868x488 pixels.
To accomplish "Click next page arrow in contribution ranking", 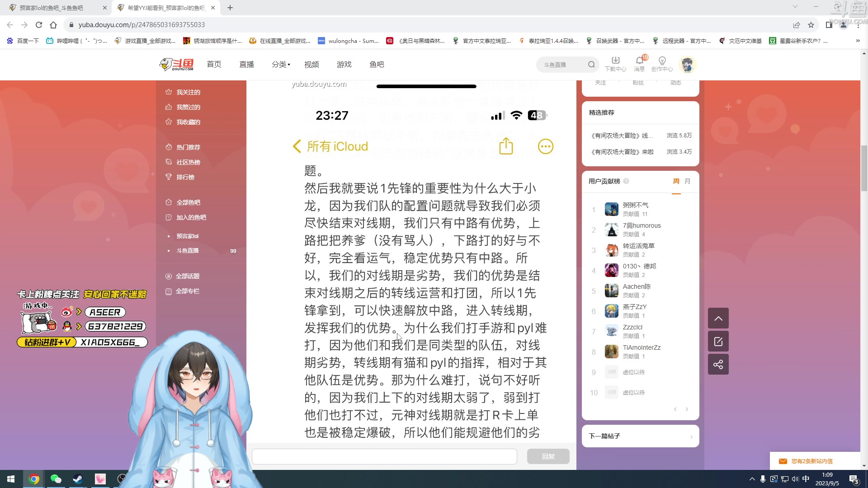I will (x=687, y=409).
